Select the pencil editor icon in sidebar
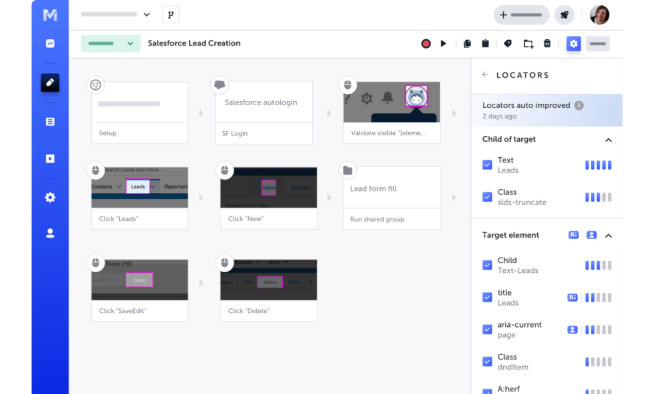Viewport: 650px width, 394px height. coord(50,83)
